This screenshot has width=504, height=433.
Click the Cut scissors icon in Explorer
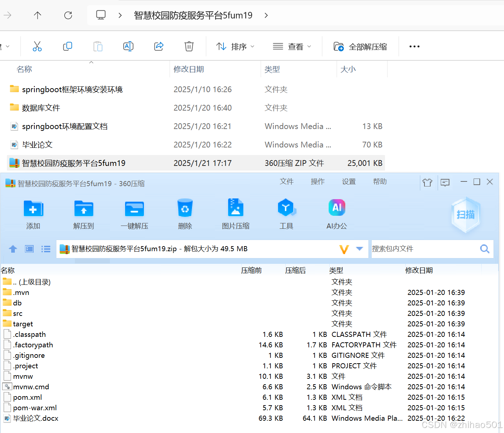click(x=37, y=46)
